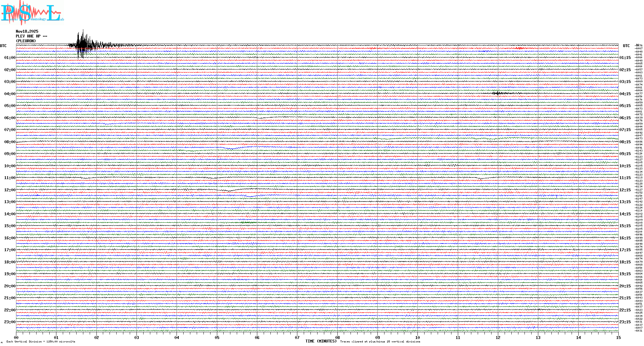Image resolution: width=644 pixels, height=346 pixels.
Task: Click the 23:00 hour label on left
Action: (10, 322)
